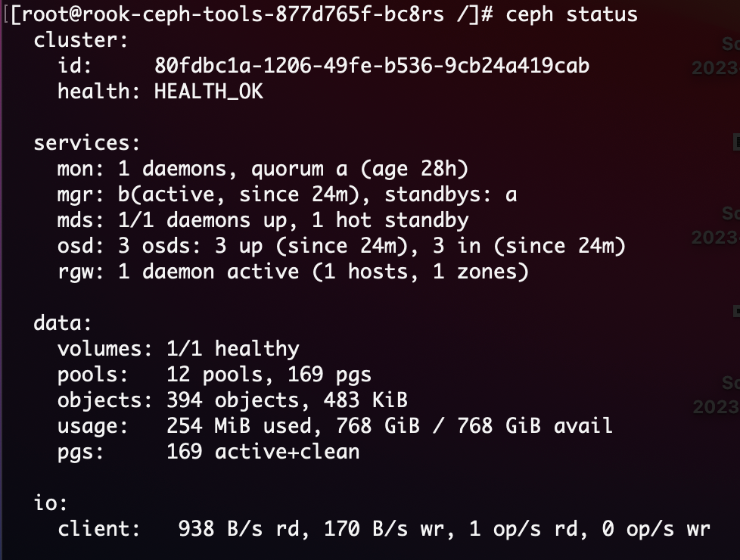Image resolution: width=740 pixels, height=560 pixels.
Task: Click the '169 active+clean' pgs text
Action: pyautogui.click(x=263, y=452)
